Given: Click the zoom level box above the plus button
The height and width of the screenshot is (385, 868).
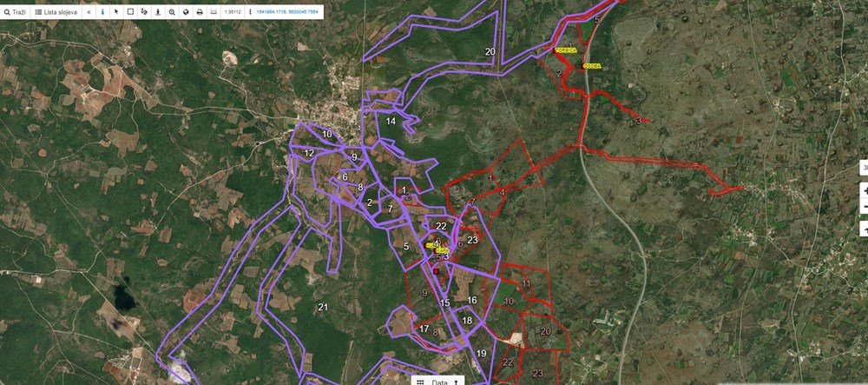Looking at the screenshot, I should 864,167.
